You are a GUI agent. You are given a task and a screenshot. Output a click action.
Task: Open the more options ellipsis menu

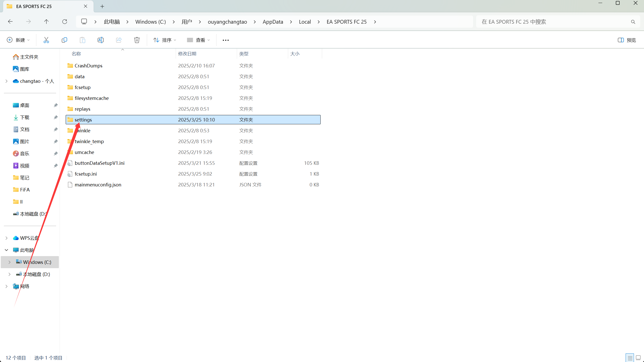[x=225, y=40]
